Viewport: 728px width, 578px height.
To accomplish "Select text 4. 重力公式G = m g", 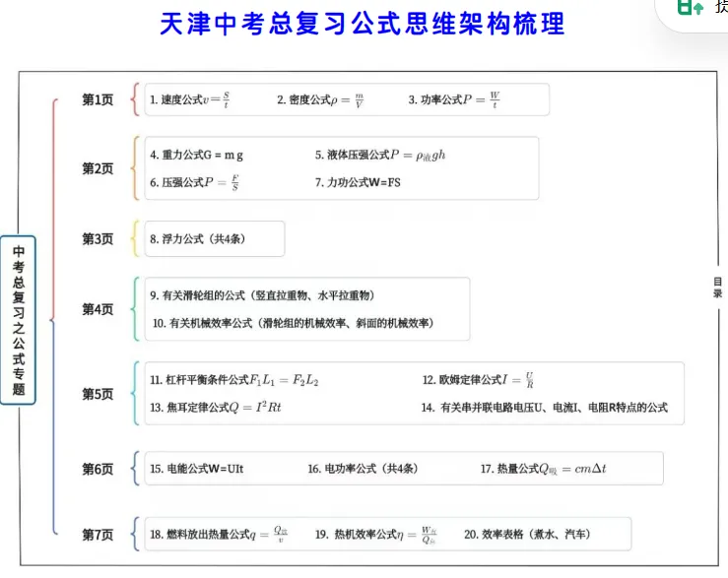I will pos(196,155).
